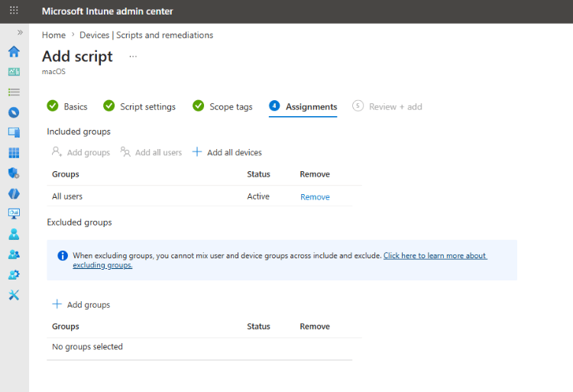Screen dimensions: 573x392
Task: Open the Groups icon in sidebar
Action: pyautogui.click(x=14, y=254)
